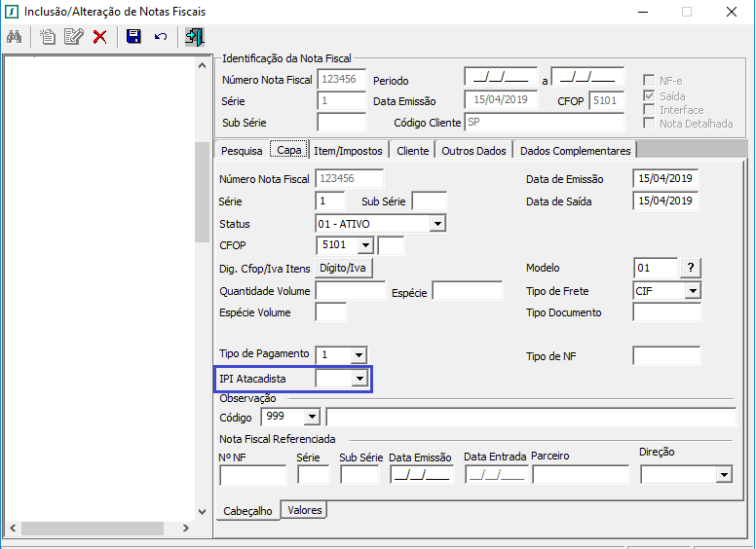
Task: Open the IPI Atacadista dropdown
Action: click(x=359, y=379)
